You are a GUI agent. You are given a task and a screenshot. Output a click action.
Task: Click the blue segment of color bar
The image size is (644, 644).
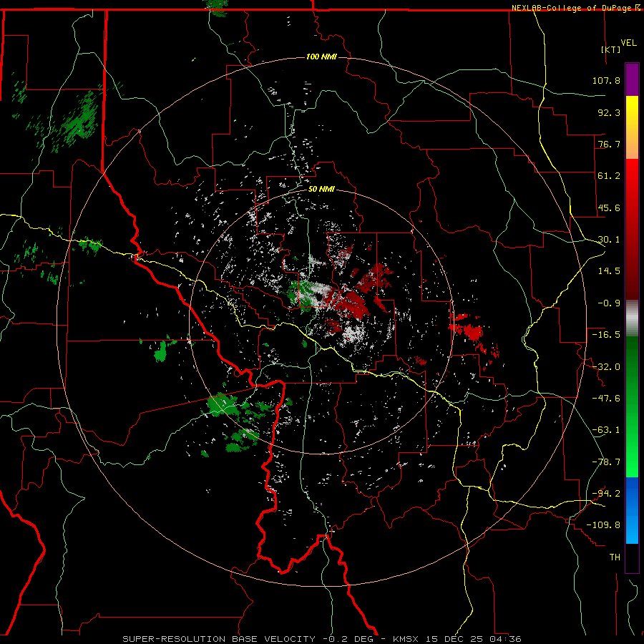[x=632, y=510]
